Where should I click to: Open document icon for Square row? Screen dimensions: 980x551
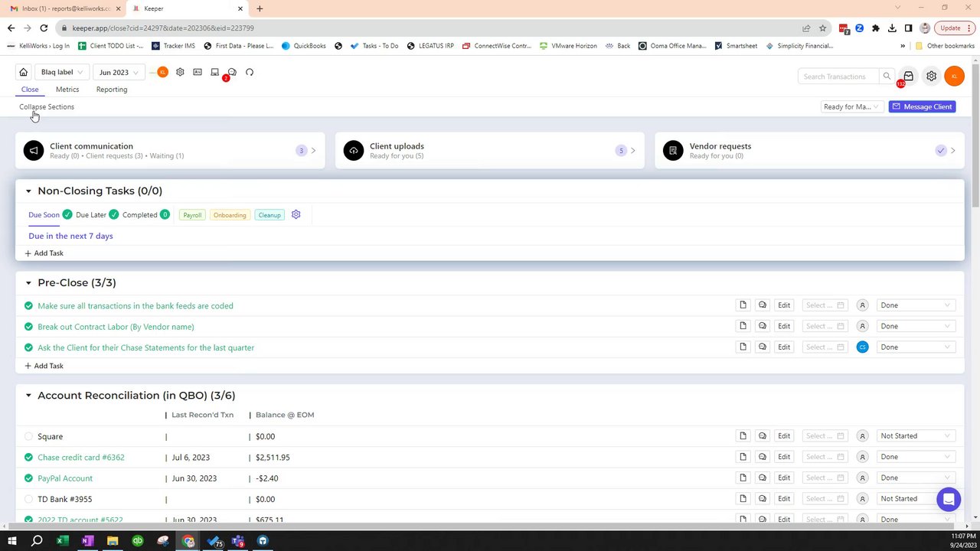coord(743,436)
